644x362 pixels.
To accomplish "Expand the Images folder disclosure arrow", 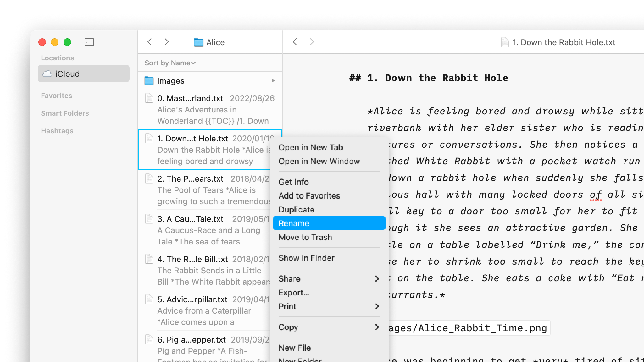I will point(273,81).
